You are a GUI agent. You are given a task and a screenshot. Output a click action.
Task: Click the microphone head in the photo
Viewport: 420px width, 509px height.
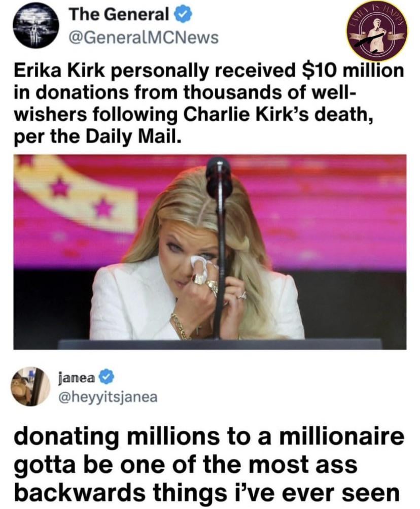click(219, 177)
